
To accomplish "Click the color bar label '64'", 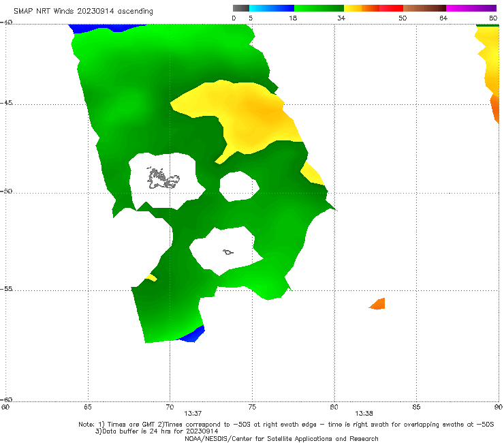I will coord(443,18).
